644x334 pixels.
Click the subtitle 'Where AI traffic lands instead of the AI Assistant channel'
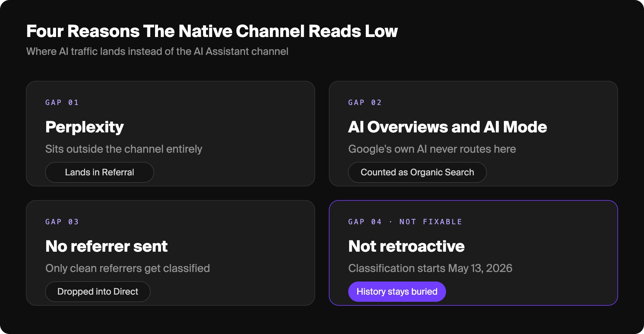point(157,51)
